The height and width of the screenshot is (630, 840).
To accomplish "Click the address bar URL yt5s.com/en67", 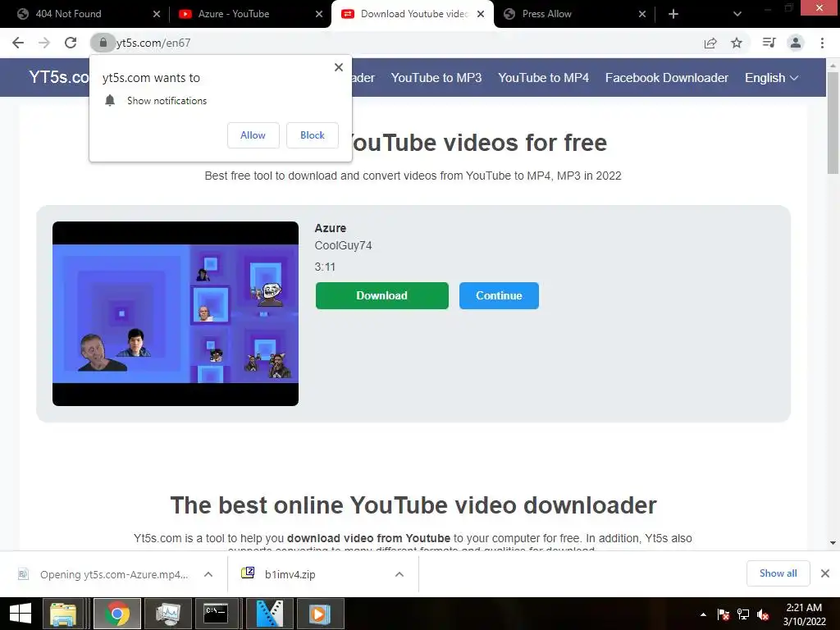I will (153, 43).
